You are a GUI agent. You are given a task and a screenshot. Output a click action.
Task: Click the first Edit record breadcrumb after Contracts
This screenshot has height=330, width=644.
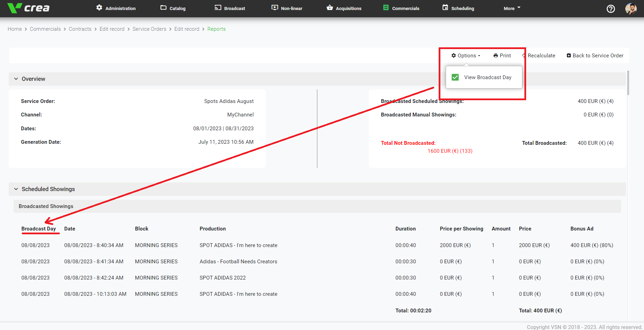[112, 29]
